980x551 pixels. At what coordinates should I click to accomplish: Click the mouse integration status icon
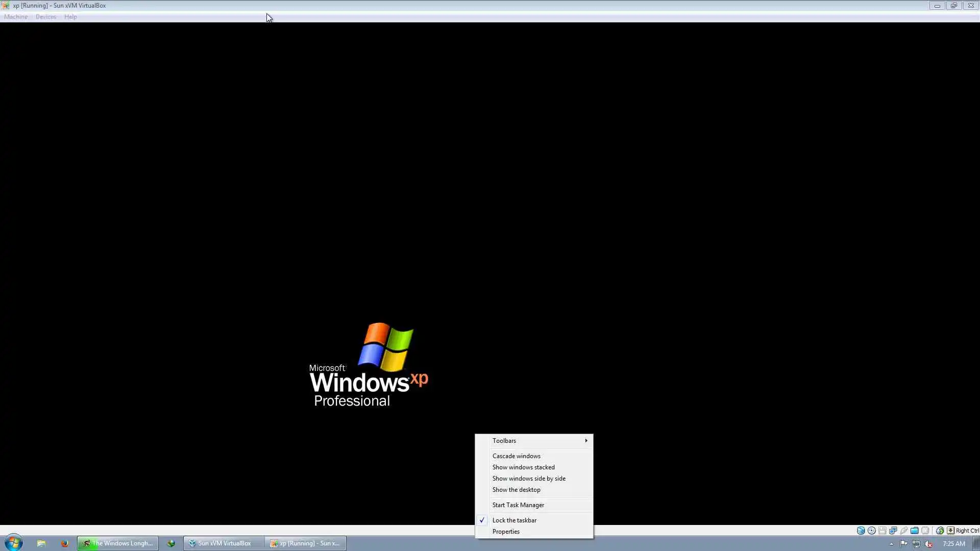point(940,531)
